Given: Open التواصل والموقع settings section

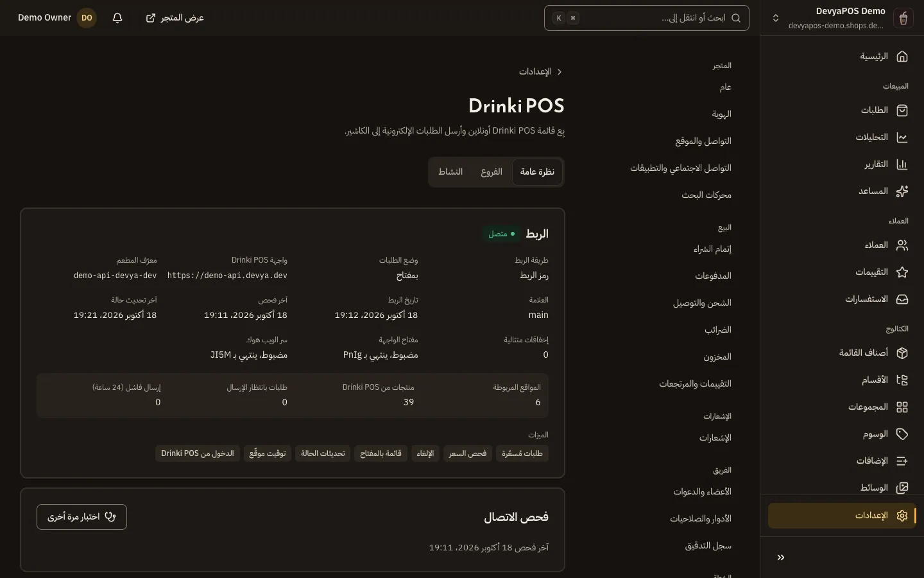Looking at the screenshot, I should click(703, 141).
